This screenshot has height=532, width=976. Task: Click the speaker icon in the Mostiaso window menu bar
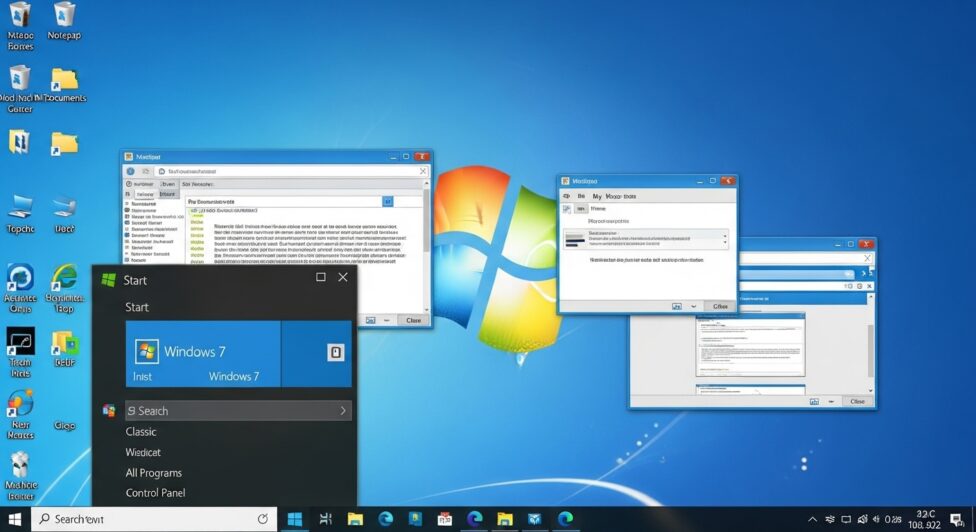[x=566, y=196]
